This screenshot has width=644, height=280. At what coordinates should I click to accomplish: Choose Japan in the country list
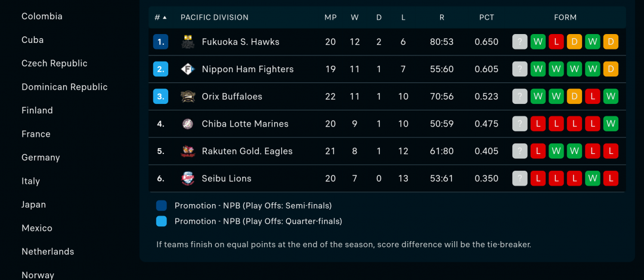point(33,205)
